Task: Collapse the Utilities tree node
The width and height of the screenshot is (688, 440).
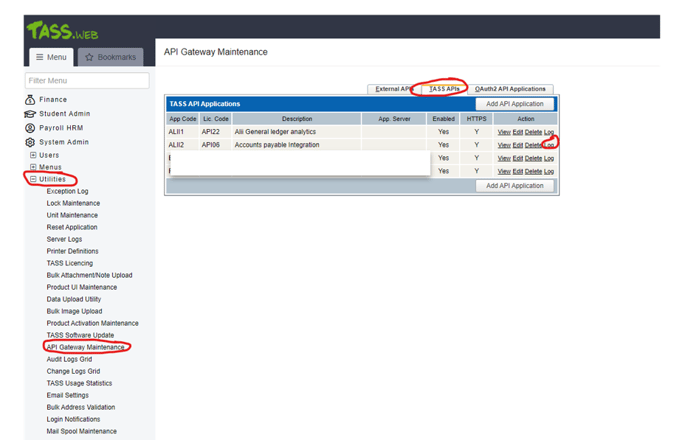Action: [x=33, y=179]
